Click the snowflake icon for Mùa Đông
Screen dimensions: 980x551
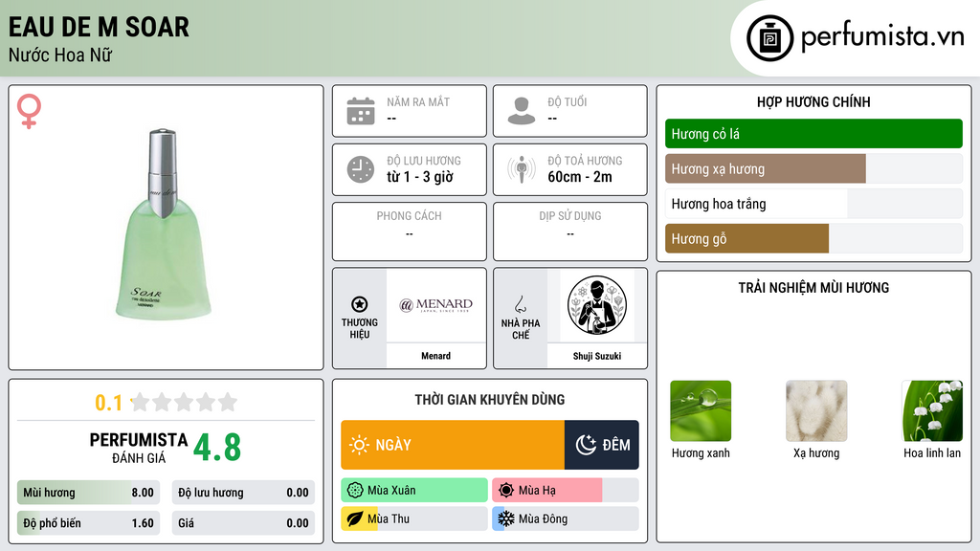coord(506,519)
